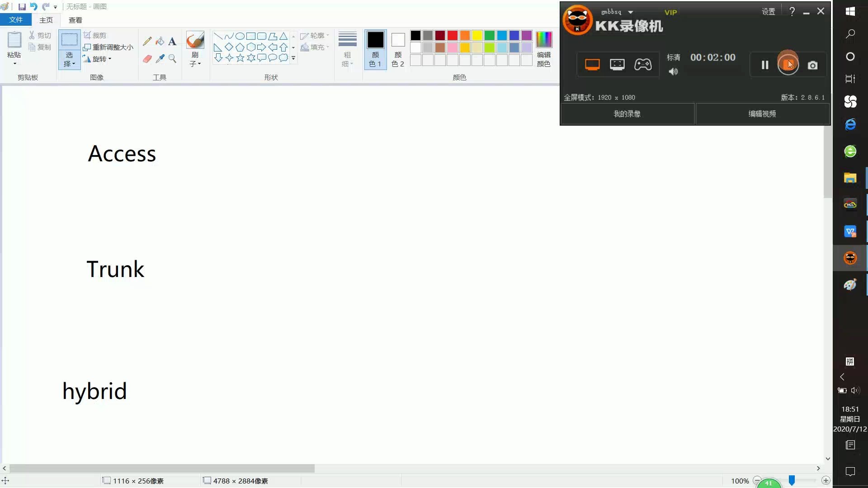Viewport: 868px width, 488px height.
Task: Click the zoom in plus button
Action: click(826, 480)
